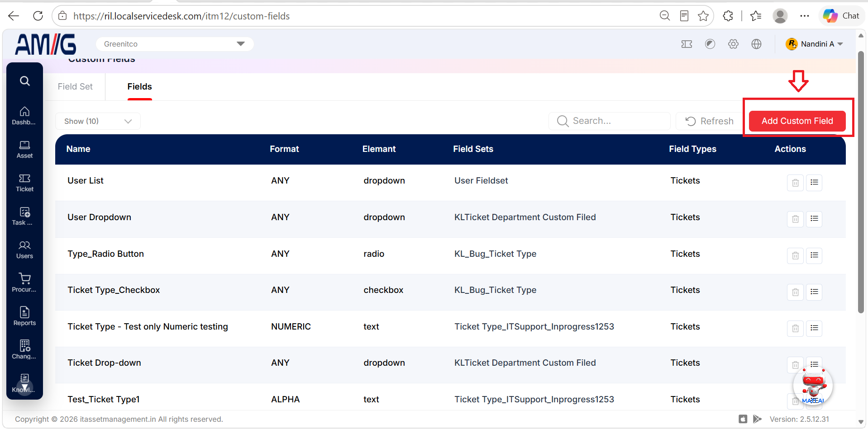Expand the Nandini A user menu
Screen dimensions: 868x429
point(815,44)
